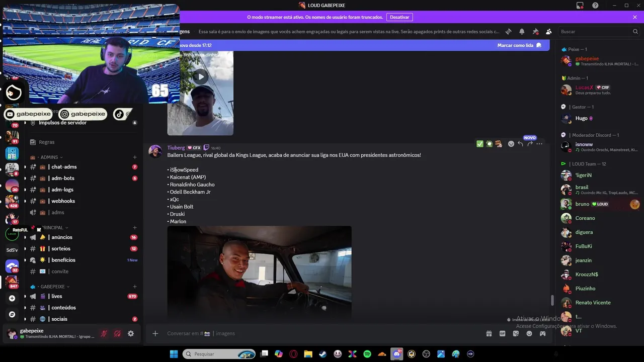The image size is (644, 362).
Task: Click the Buscar search field
Action: [599, 31]
